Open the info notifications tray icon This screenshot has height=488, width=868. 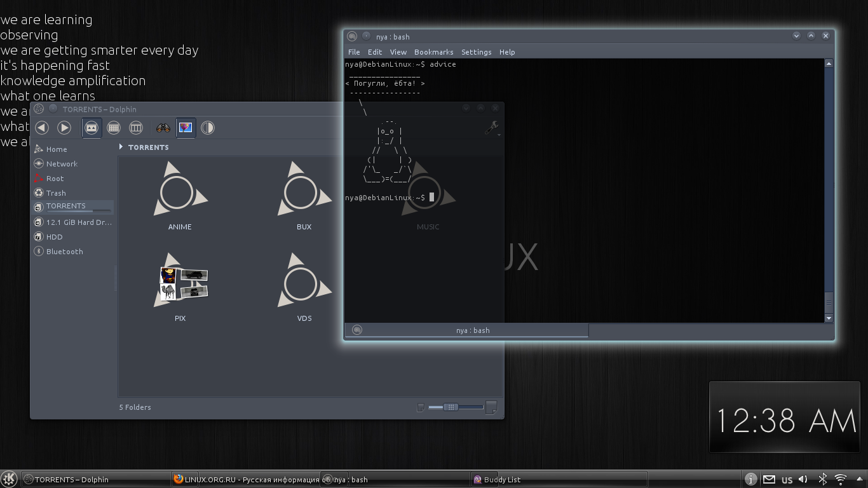coord(750,479)
